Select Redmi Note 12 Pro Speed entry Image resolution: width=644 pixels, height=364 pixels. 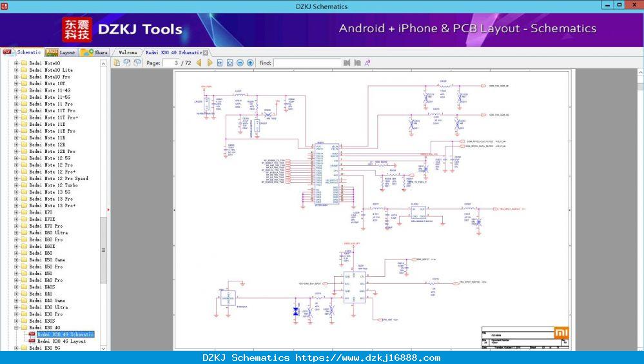click(59, 179)
